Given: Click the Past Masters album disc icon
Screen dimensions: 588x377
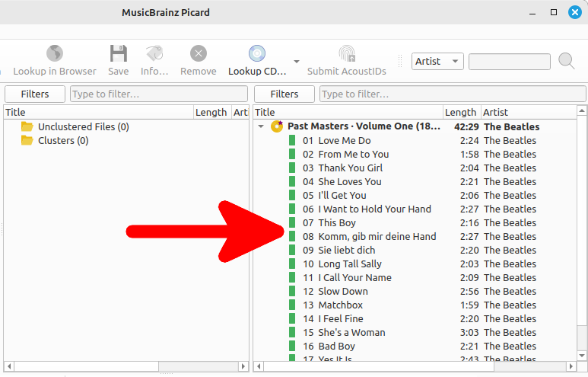Looking at the screenshot, I should click(x=277, y=126).
